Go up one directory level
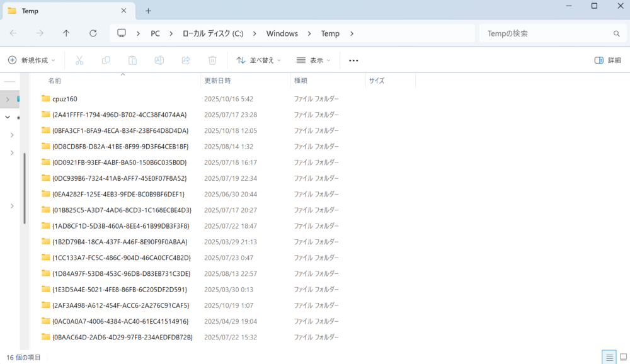 click(67, 33)
